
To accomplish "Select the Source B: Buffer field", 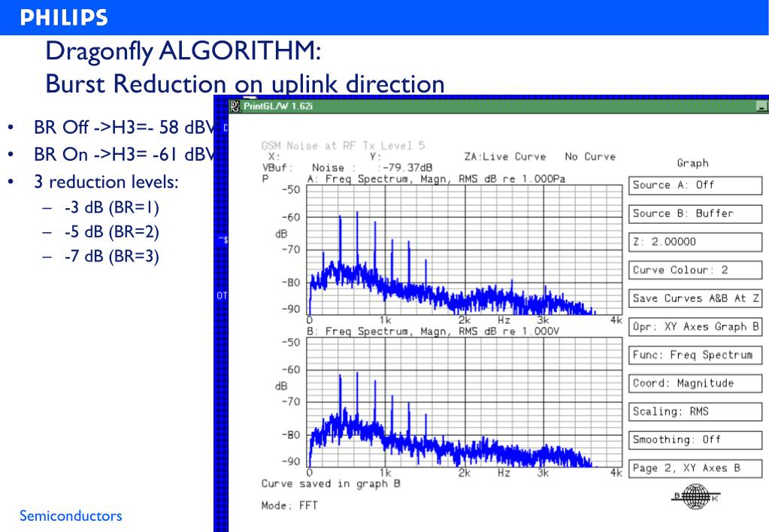I will click(695, 214).
